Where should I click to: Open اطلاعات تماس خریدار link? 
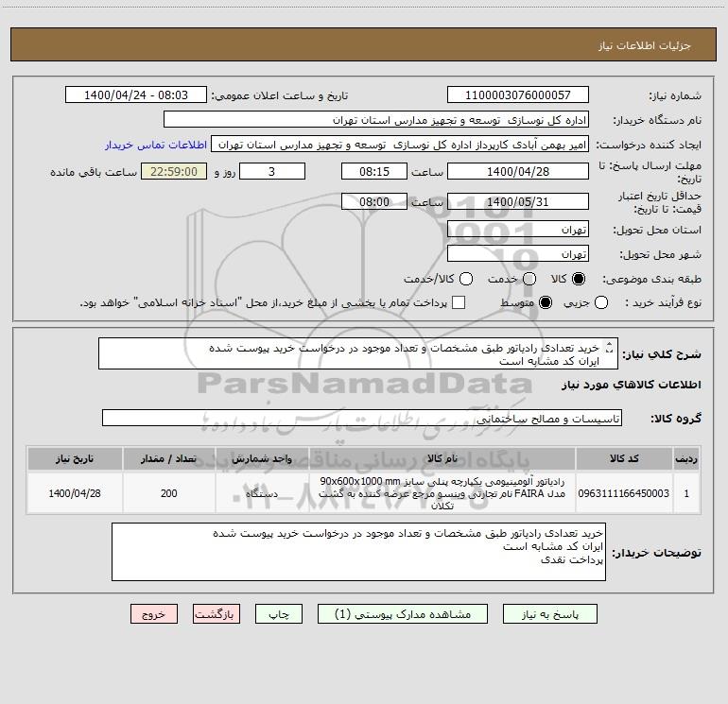156,145
